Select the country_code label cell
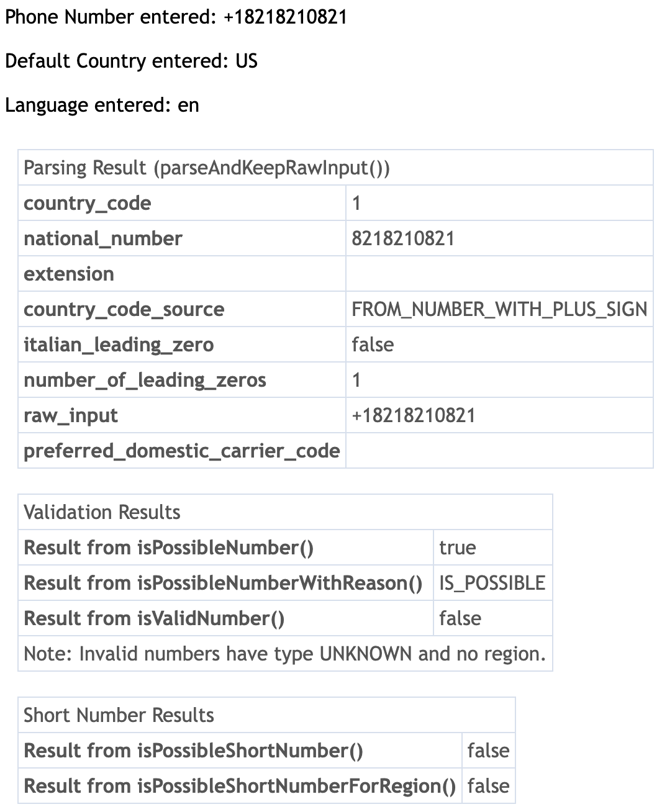The height and width of the screenshot is (812, 662). (88, 203)
